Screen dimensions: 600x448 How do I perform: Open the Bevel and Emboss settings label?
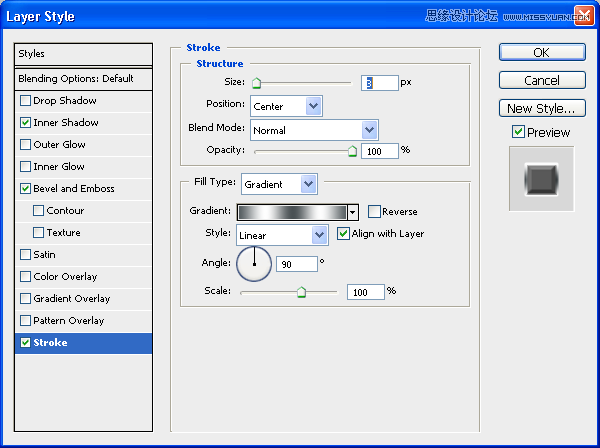pyautogui.click(x=74, y=189)
